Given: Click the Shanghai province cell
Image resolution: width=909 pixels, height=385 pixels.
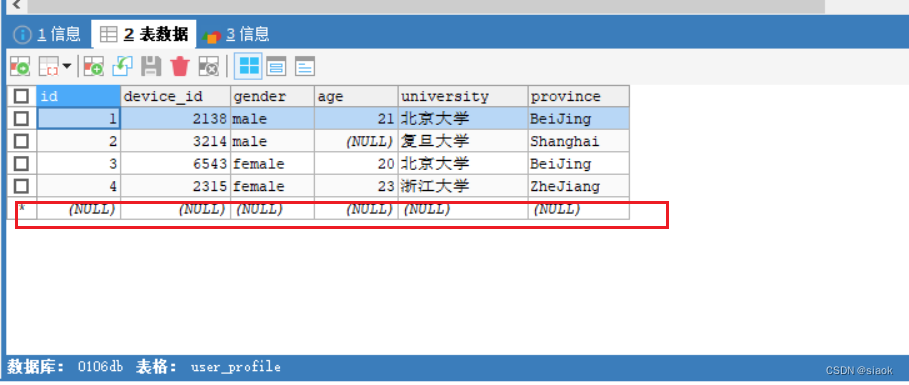Looking at the screenshot, I should (x=579, y=141).
